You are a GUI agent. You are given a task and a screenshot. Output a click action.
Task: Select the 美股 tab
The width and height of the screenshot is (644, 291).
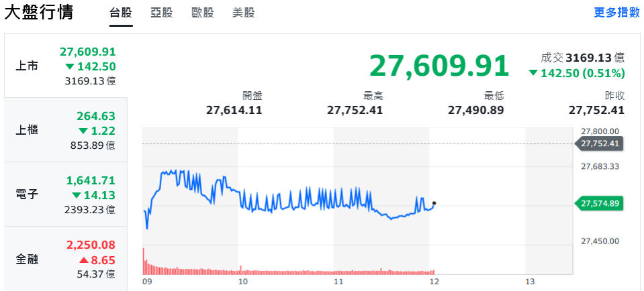243,13
